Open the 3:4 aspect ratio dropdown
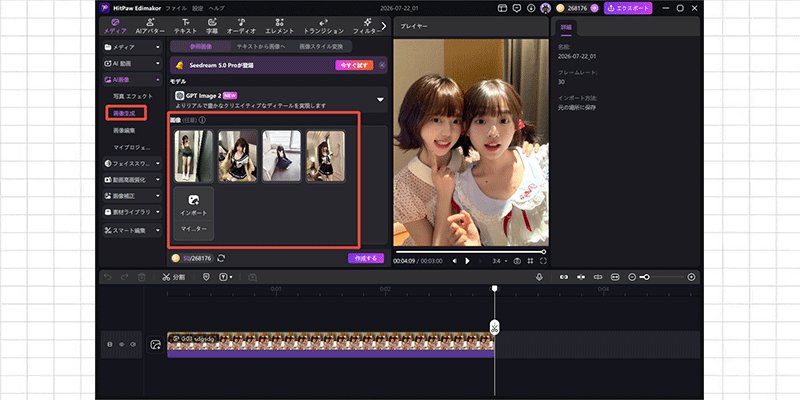800x400 pixels. point(499,261)
